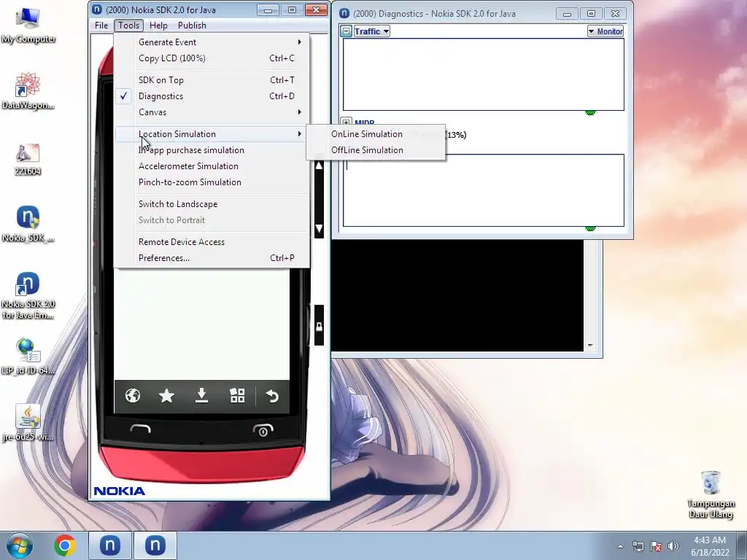Screen dimensions: 747x560
Task: Select the 221604 desktop image file
Action: (28, 160)
